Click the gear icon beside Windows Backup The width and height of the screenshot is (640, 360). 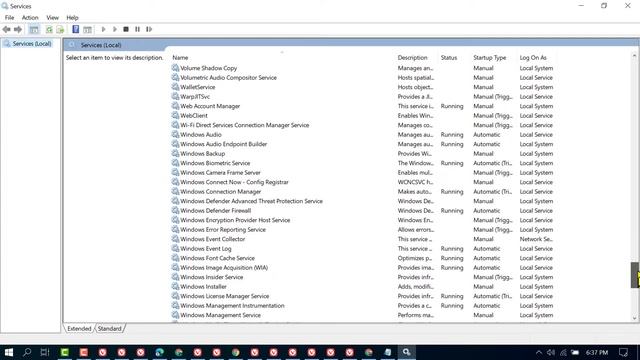[175, 153]
